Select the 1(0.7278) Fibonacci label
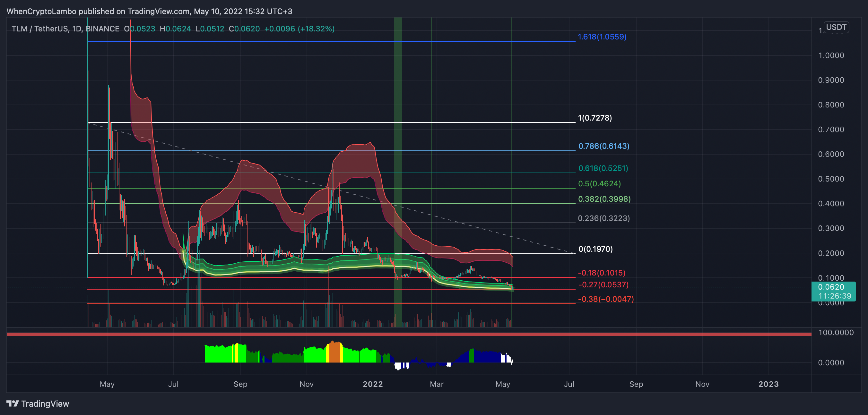Viewport: 868px width, 415px height. click(595, 118)
